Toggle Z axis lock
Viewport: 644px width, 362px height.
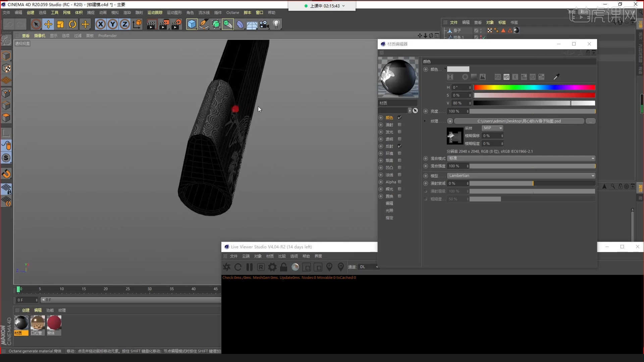(125, 24)
